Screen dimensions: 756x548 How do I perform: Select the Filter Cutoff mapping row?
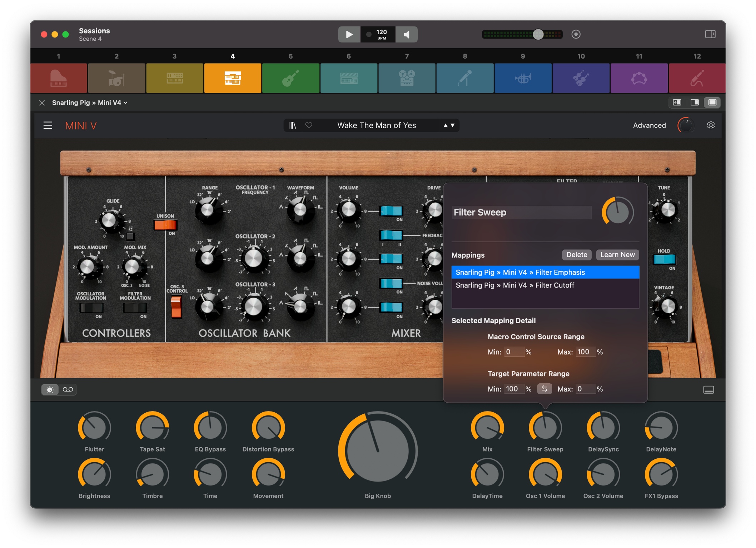coord(545,285)
